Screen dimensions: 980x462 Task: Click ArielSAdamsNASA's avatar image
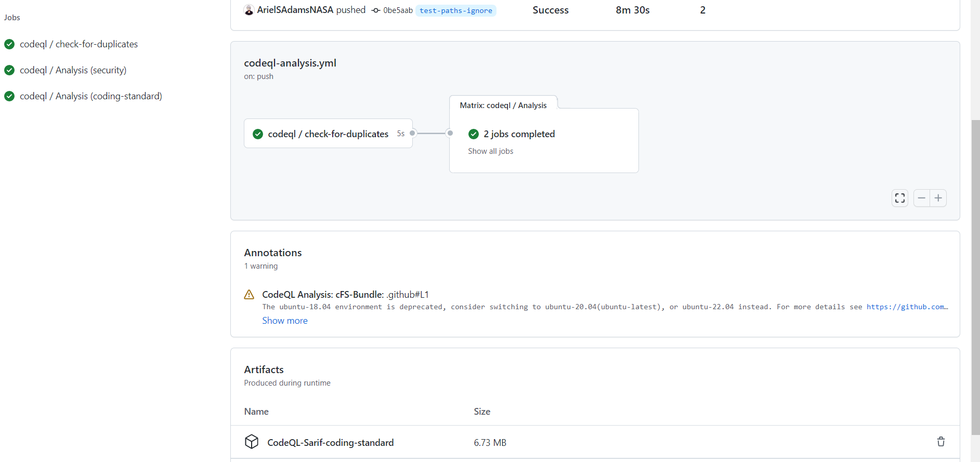pos(249,10)
